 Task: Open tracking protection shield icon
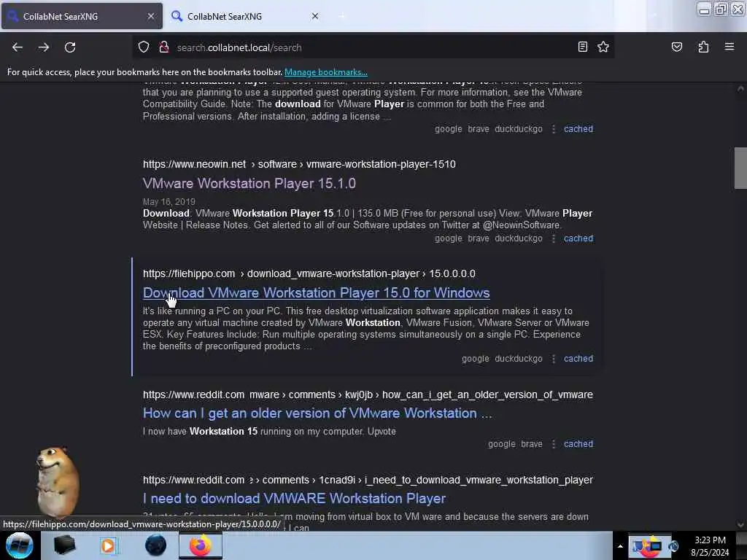[x=144, y=47]
